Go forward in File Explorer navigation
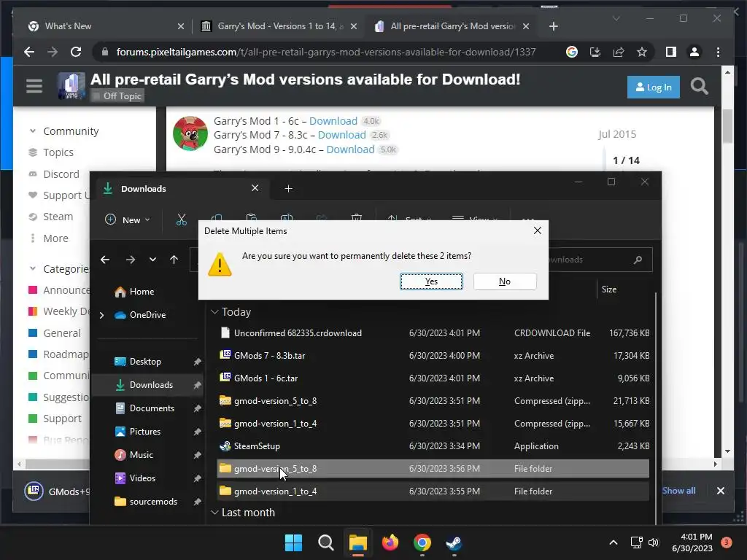 [130, 260]
